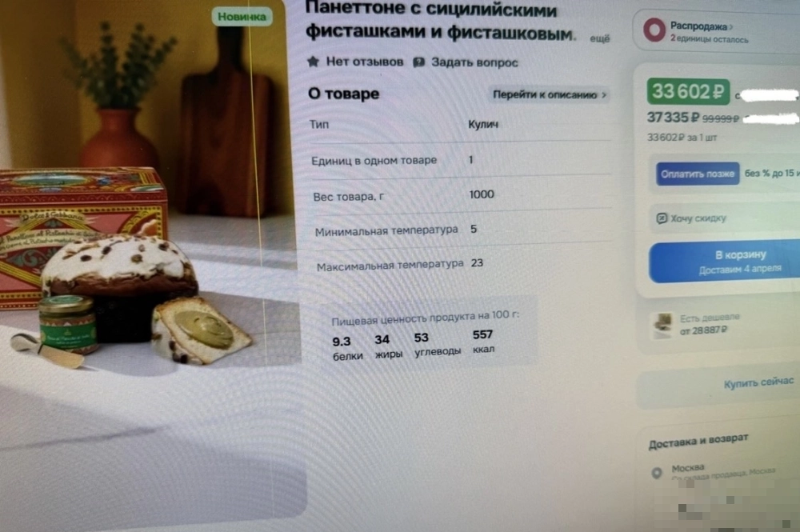Expand the title with ещё

click(599, 38)
